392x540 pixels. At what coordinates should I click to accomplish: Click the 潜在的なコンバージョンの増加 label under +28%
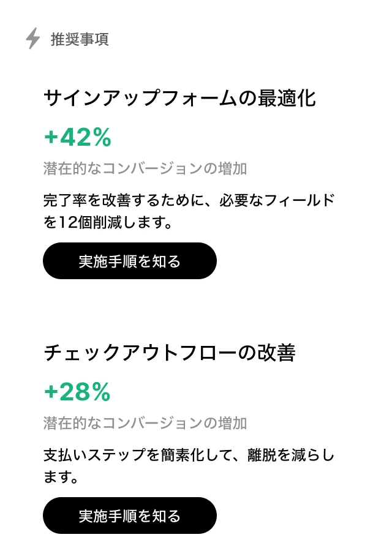[145, 423]
